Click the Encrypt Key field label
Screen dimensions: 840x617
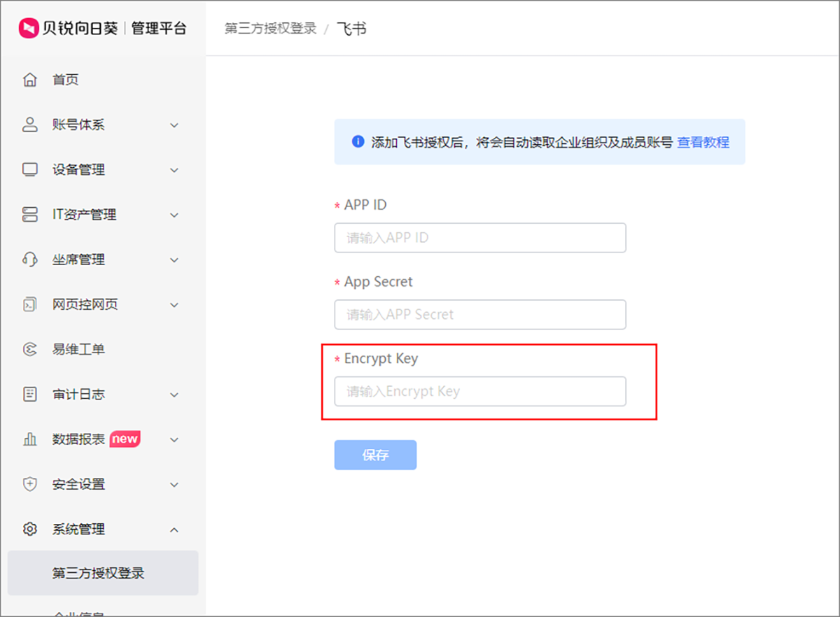(381, 359)
